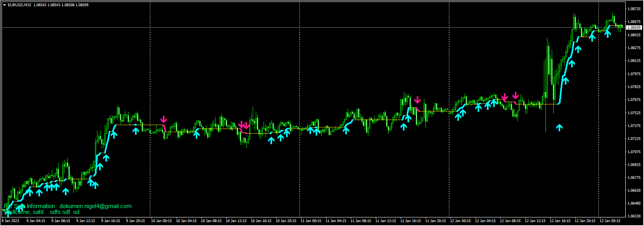Click the 10 Jan 00:15 time label
644x226 pixels.
(x=161, y=221)
